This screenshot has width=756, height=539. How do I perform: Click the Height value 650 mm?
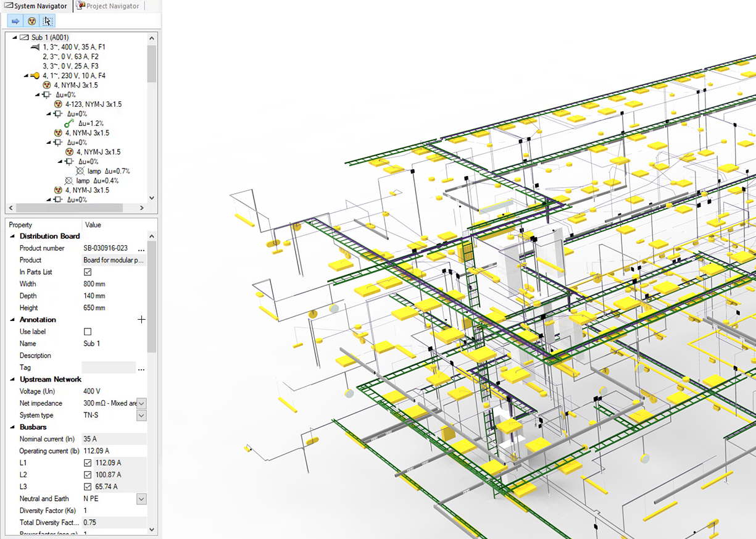point(94,308)
